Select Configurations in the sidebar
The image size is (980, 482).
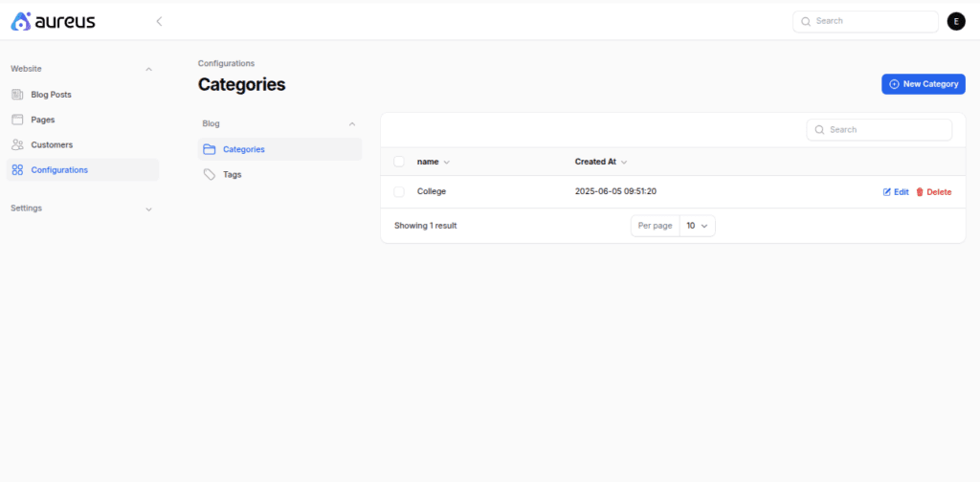tap(82, 170)
